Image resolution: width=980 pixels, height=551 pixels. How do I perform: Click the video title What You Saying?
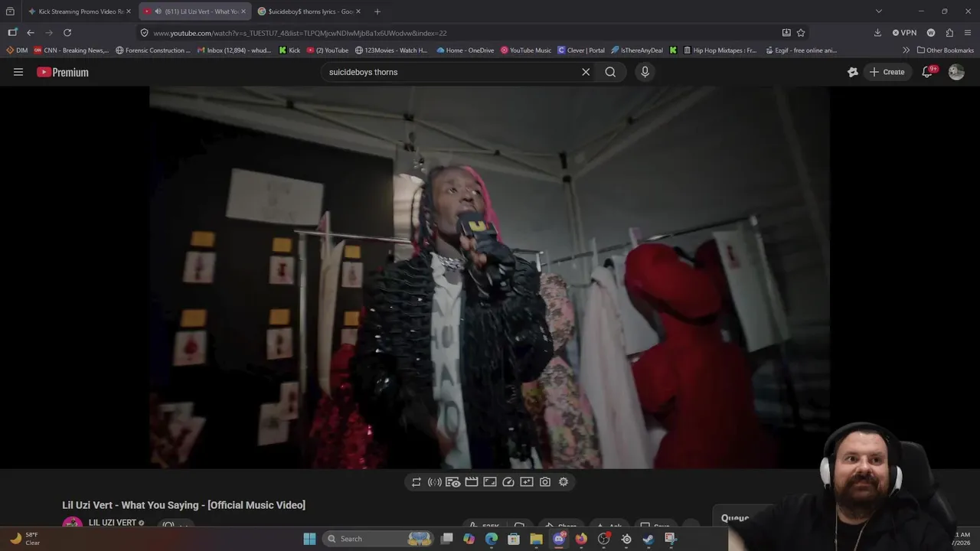pos(184,505)
